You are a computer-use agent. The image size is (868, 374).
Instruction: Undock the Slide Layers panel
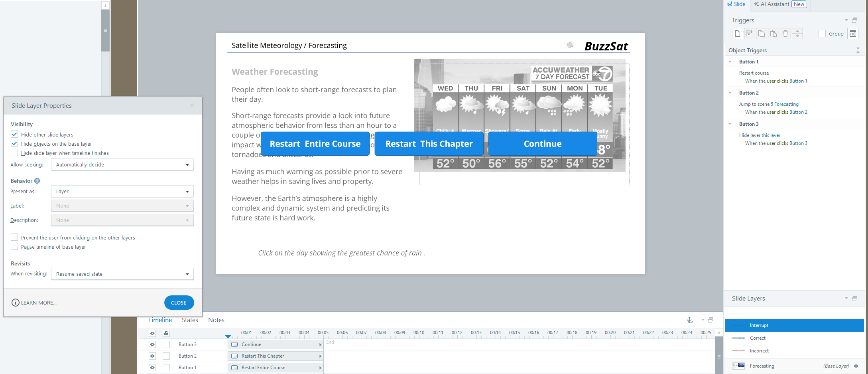point(854,298)
